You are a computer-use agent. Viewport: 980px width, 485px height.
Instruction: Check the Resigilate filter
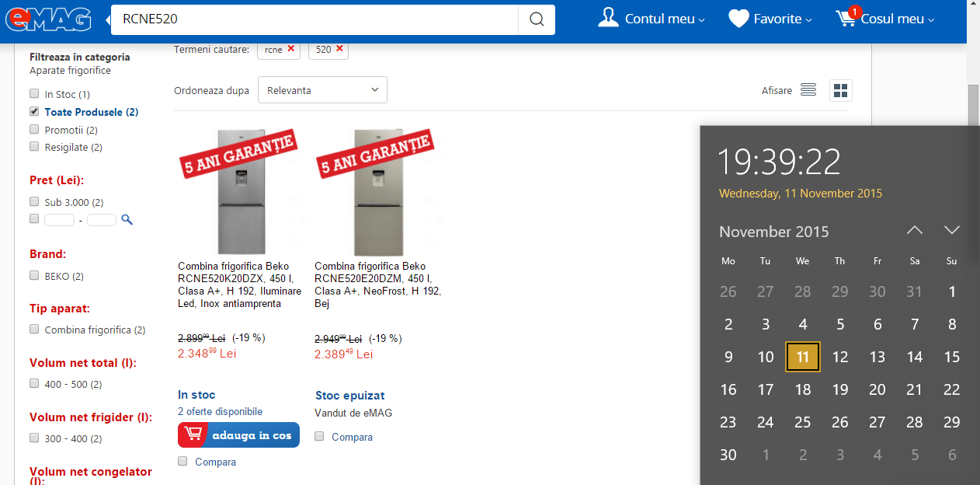34,146
